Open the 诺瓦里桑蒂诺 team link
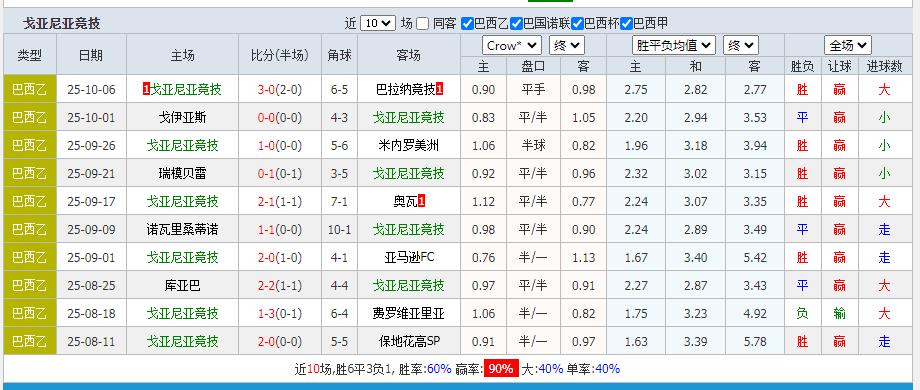 point(182,229)
